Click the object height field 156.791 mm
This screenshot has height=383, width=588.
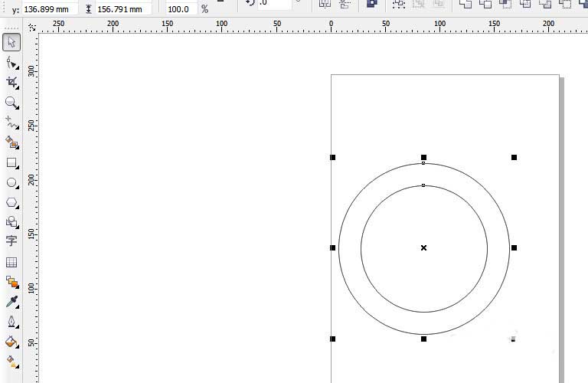[123, 9]
